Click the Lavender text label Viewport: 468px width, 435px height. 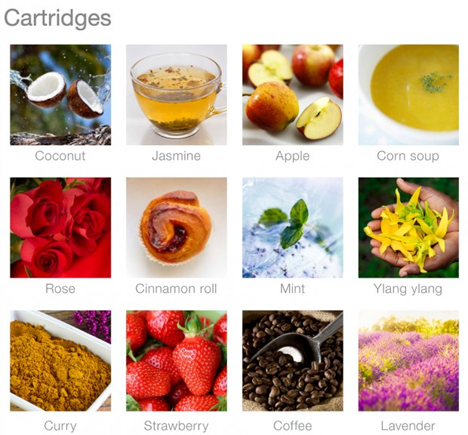click(408, 426)
